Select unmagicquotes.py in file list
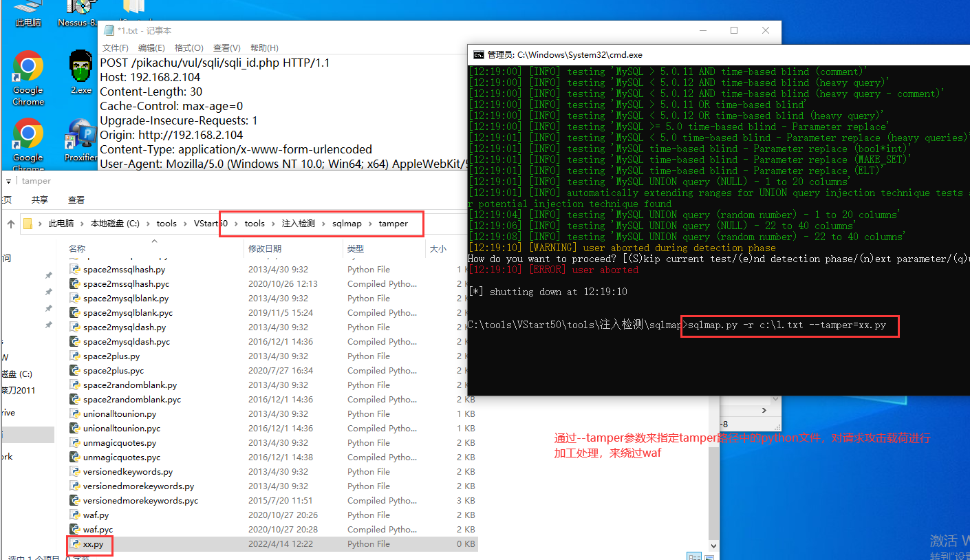The image size is (970, 560). (119, 443)
